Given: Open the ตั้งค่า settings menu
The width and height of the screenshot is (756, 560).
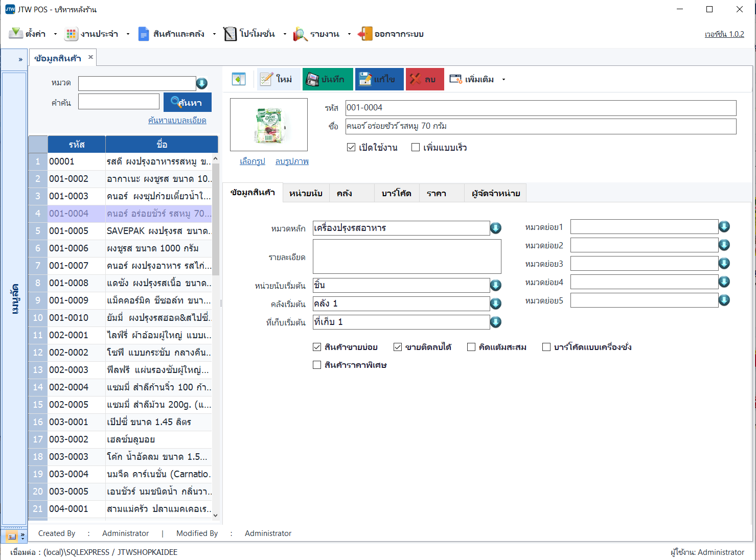Looking at the screenshot, I should [33, 34].
